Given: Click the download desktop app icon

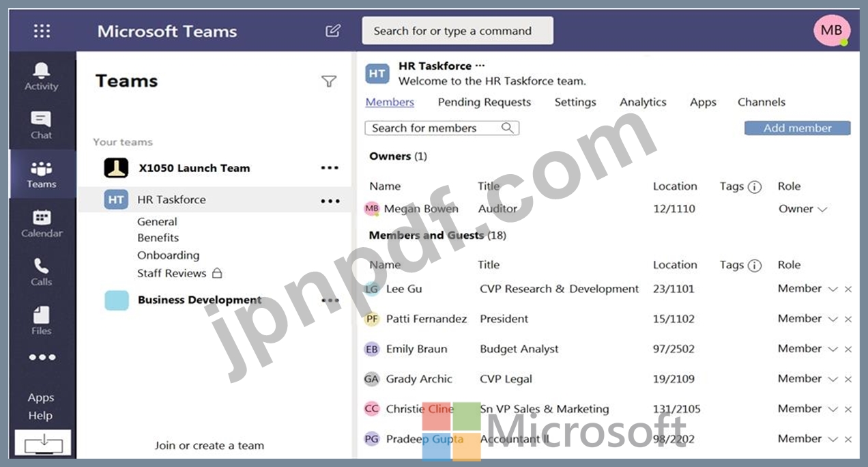Looking at the screenshot, I should pos(43,443).
